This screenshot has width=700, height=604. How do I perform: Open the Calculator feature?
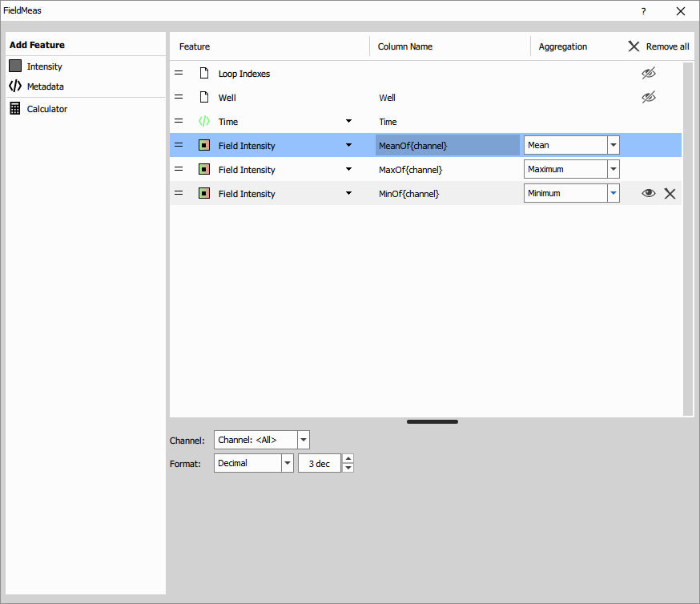click(46, 109)
